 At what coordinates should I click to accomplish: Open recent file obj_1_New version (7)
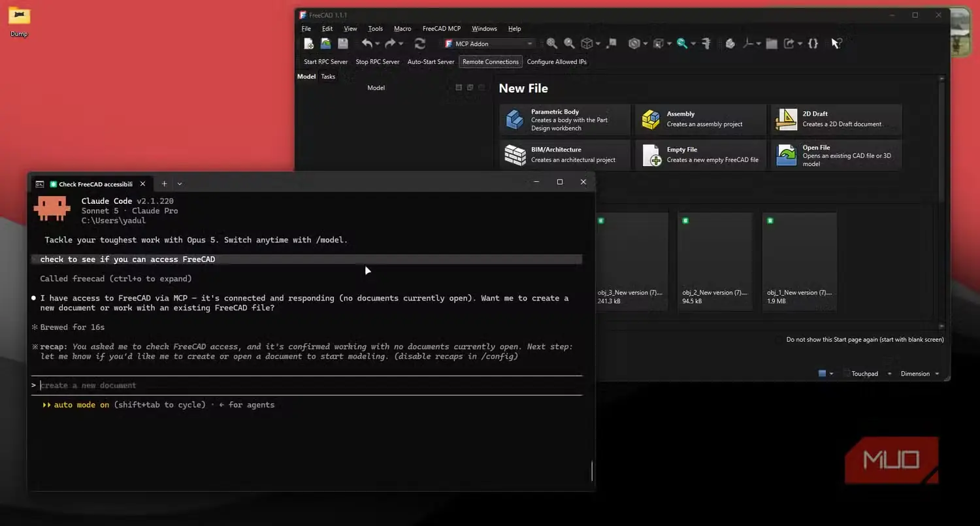(800, 262)
